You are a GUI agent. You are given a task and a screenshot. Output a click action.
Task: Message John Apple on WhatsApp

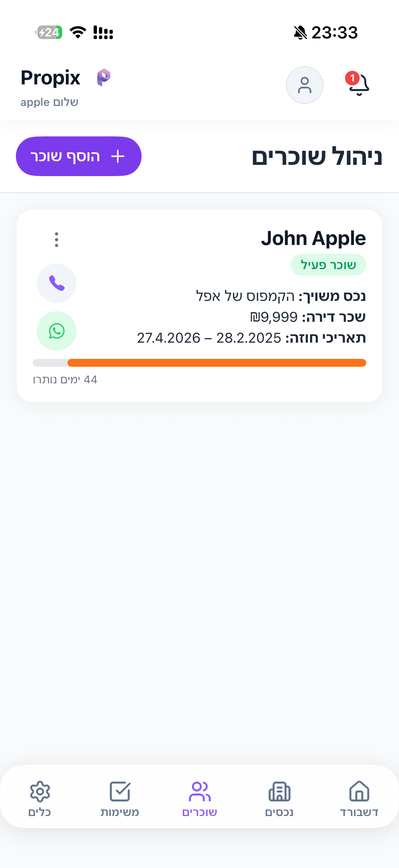click(x=57, y=331)
